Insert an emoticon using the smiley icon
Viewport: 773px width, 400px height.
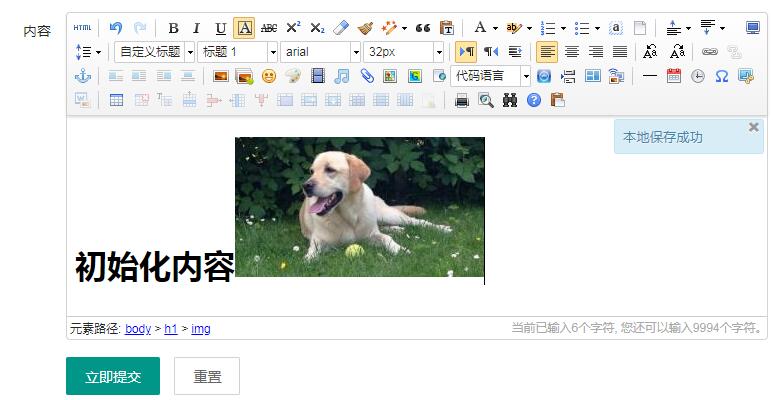tap(269, 76)
